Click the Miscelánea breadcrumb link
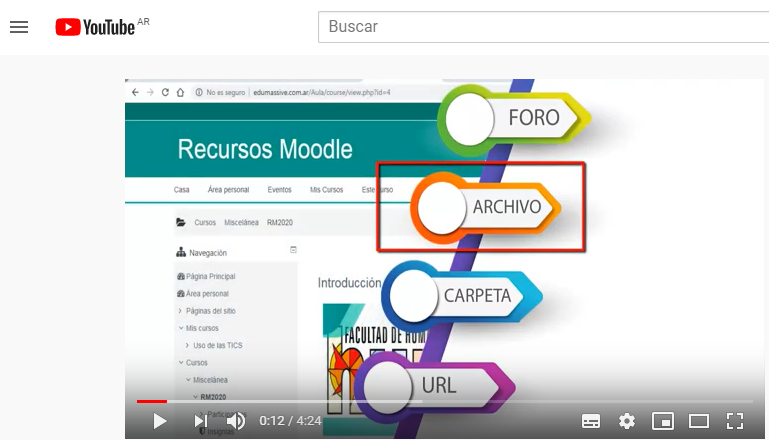 point(241,222)
